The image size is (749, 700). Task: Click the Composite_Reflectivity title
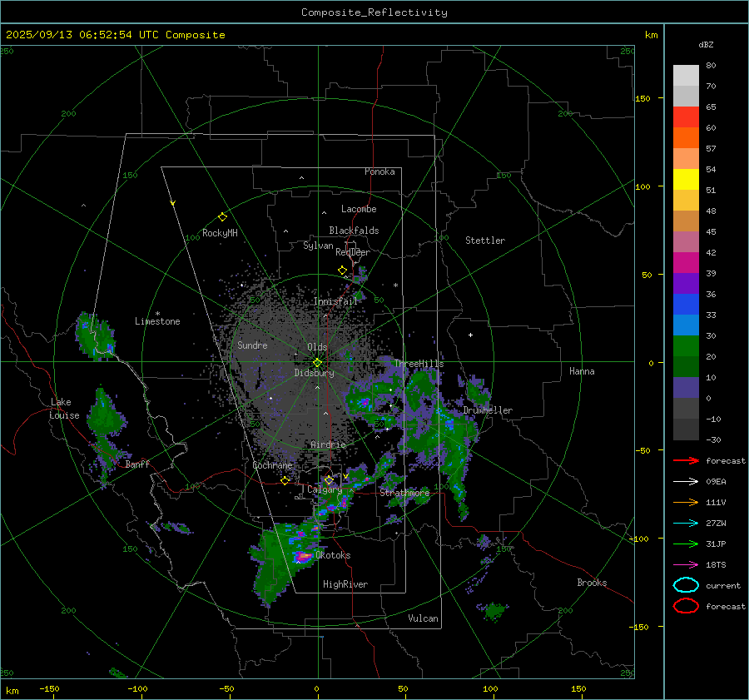374,12
